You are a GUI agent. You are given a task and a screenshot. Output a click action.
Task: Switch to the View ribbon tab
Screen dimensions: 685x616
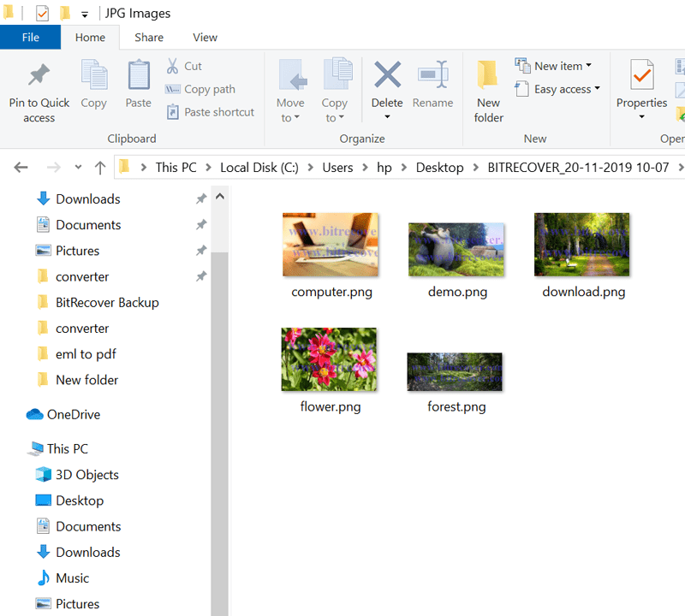205,38
